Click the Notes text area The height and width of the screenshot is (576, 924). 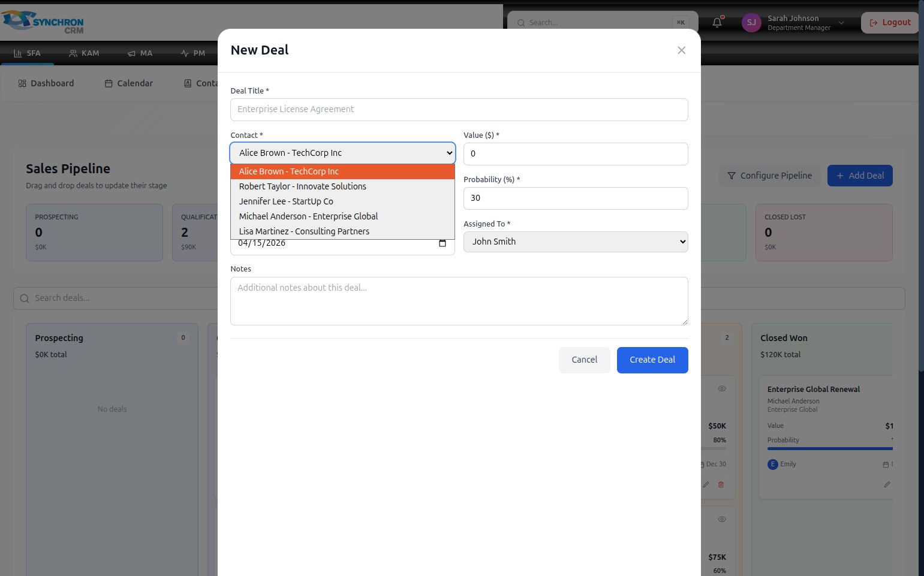(x=459, y=301)
